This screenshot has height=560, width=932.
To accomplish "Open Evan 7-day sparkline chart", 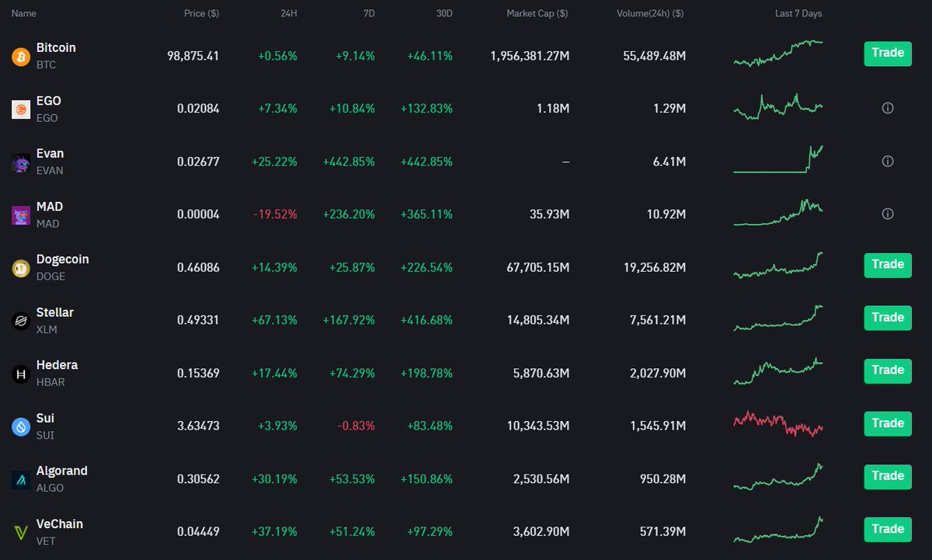I will click(x=778, y=159).
